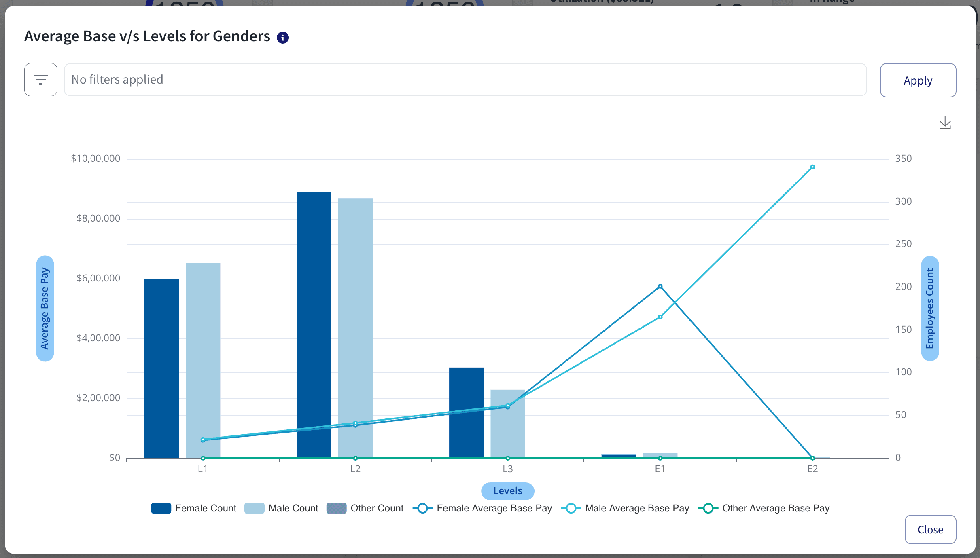Toggle the Female Average Base Pay series

coord(422,508)
